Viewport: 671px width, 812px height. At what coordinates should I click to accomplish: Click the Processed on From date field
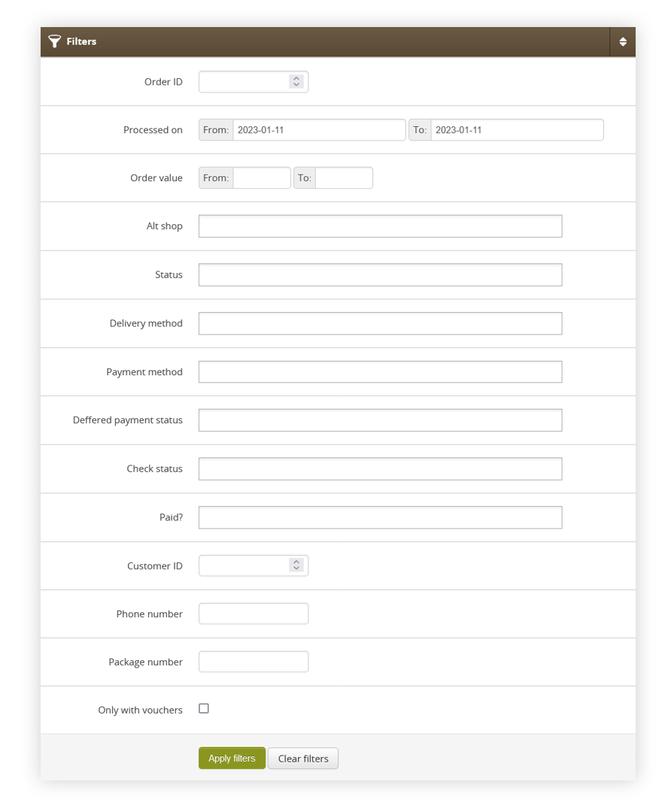click(319, 130)
